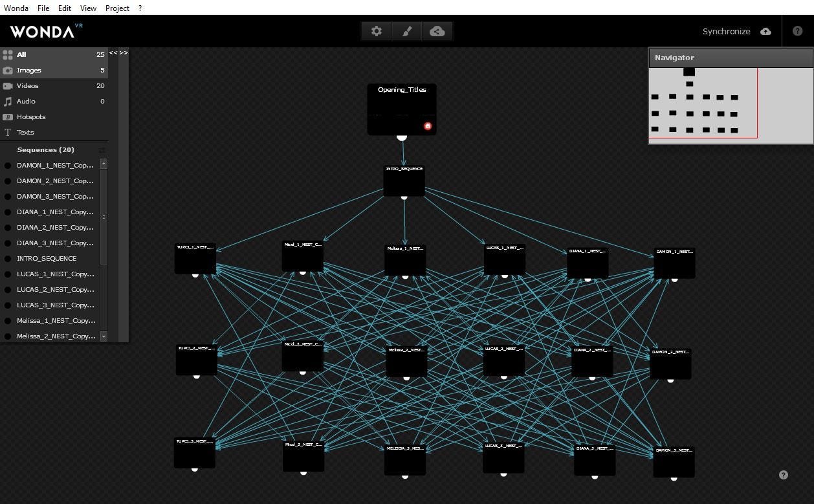
Task: Click the Videos camcorder icon
Action: point(8,85)
